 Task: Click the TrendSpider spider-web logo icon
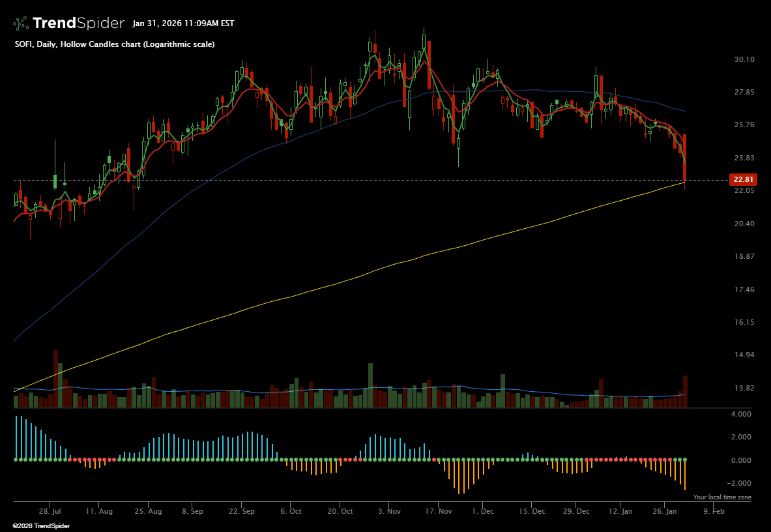click(21, 23)
